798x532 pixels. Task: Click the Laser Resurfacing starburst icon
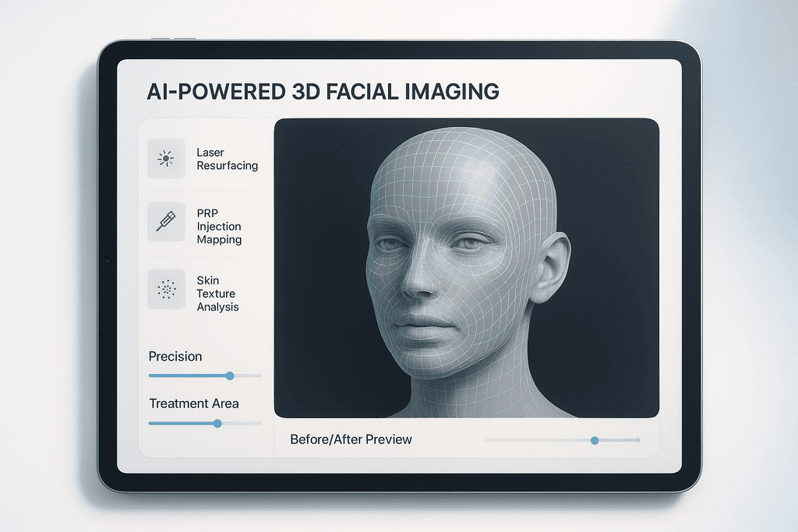pyautogui.click(x=166, y=159)
